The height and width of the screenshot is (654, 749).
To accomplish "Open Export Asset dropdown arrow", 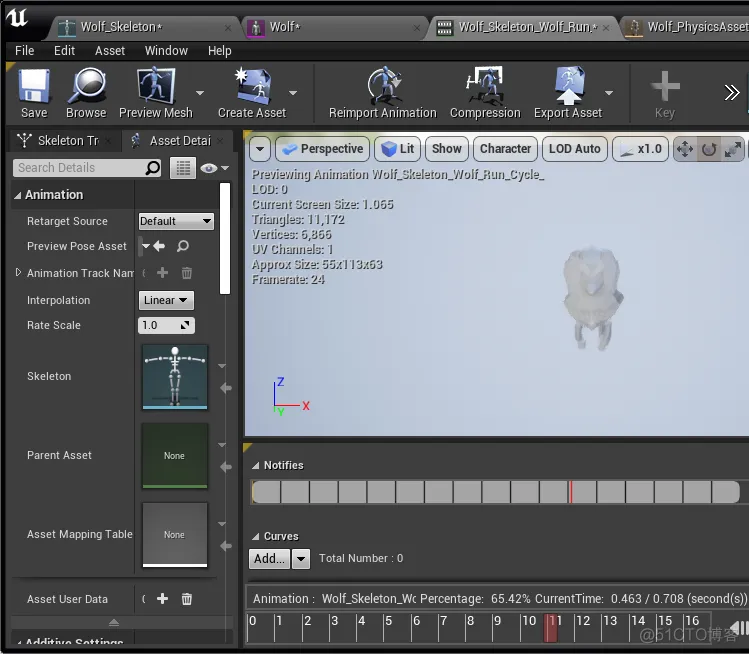I will click(x=609, y=93).
